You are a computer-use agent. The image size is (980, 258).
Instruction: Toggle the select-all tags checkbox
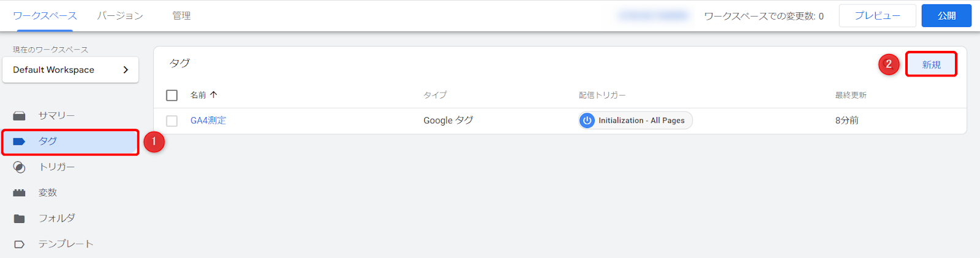pyautogui.click(x=172, y=95)
